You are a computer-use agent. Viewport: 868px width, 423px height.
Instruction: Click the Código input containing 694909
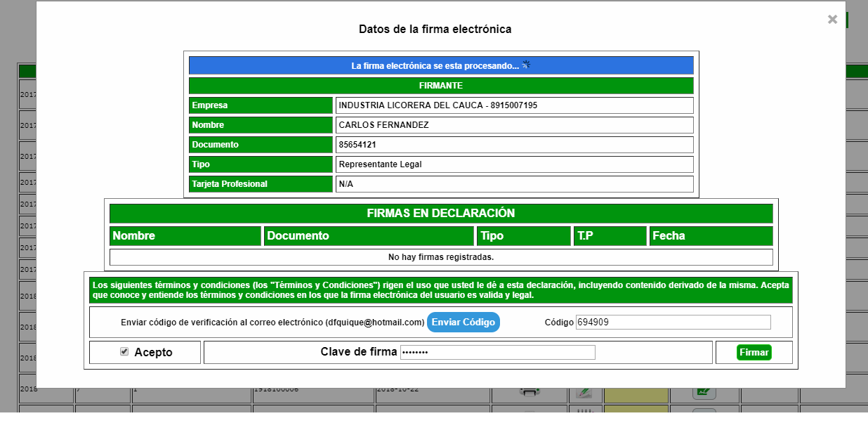[x=671, y=322]
